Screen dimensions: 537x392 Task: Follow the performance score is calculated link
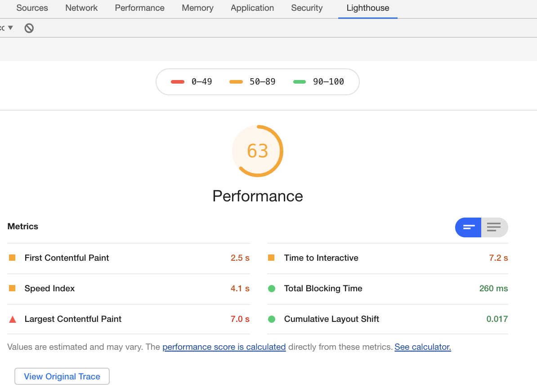(x=224, y=347)
